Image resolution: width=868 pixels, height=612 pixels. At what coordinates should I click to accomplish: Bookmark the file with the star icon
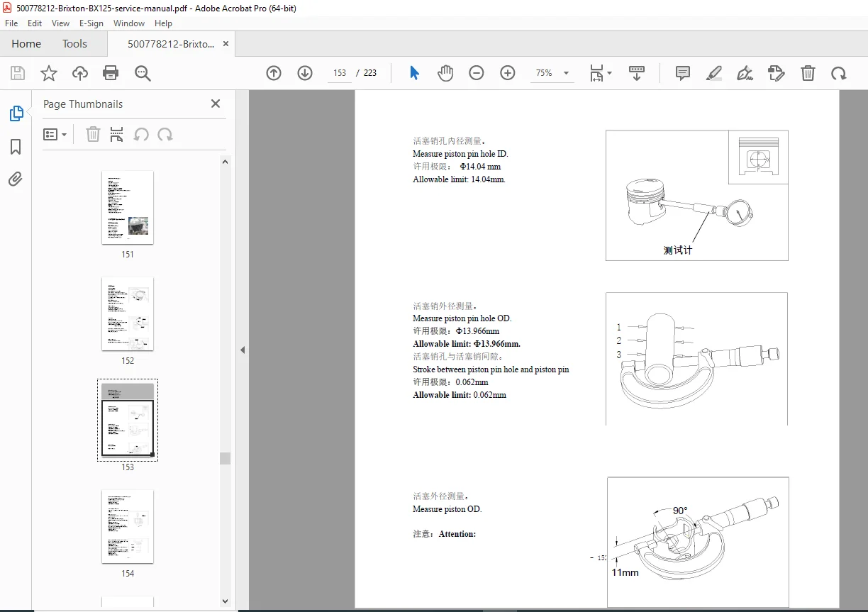[49, 73]
